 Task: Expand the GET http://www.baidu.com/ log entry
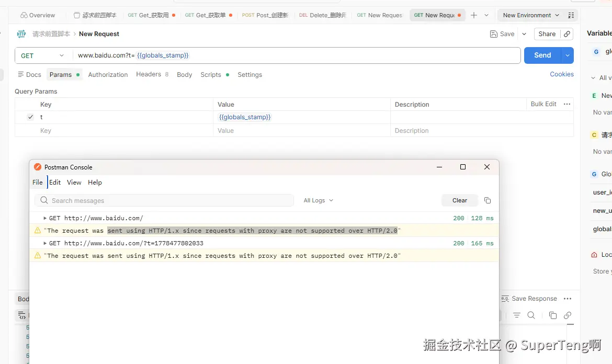(x=45, y=218)
